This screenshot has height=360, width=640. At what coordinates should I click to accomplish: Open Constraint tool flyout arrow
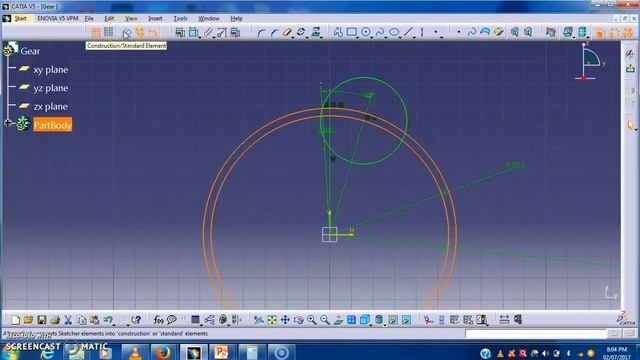click(x=199, y=37)
